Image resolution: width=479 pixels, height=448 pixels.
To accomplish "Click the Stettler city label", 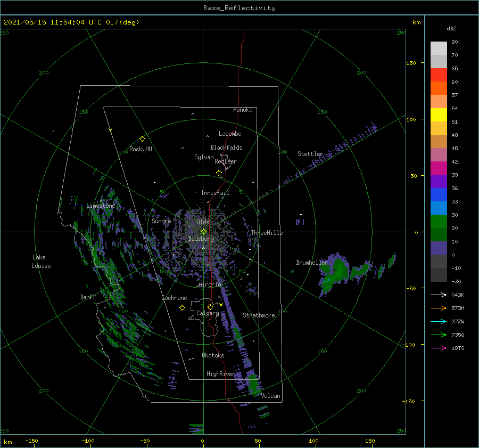I will pyautogui.click(x=310, y=154).
